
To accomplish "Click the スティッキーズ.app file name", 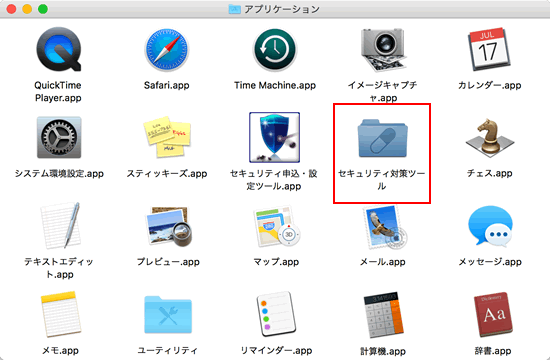I will click(x=167, y=173).
